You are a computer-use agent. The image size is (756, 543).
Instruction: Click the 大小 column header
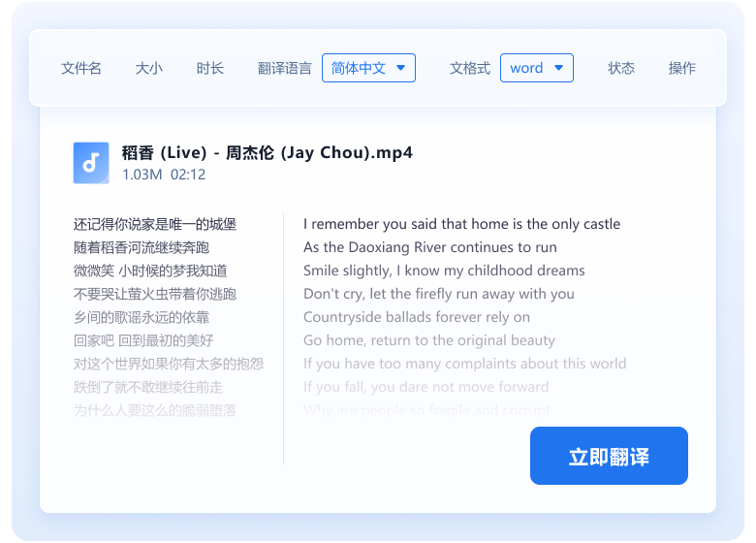148,68
